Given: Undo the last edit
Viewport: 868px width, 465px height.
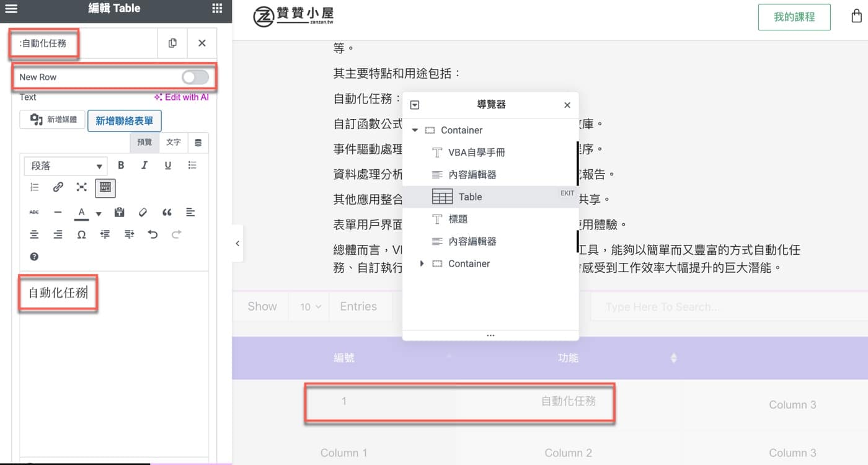Looking at the screenshot, I should [x=153, y=234].
